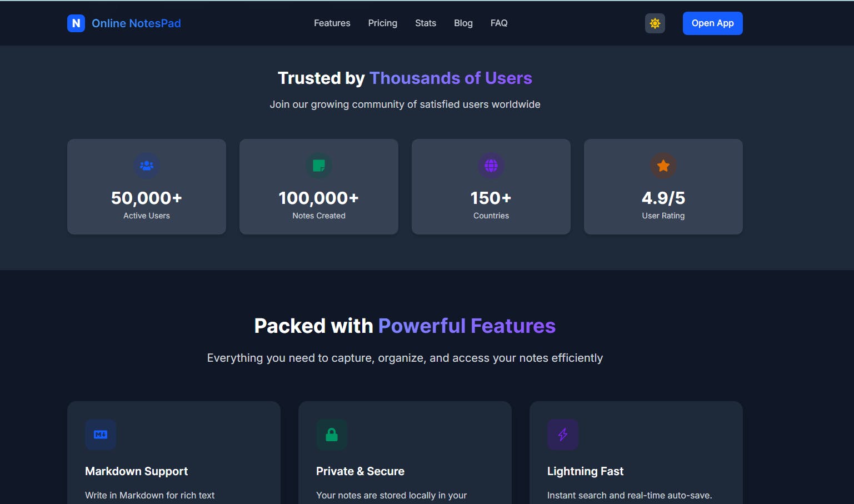The width and height of the screenshot is (854, 504).
Task: Select the 4.9/5 User Rating card
Action: coord(663,187)
